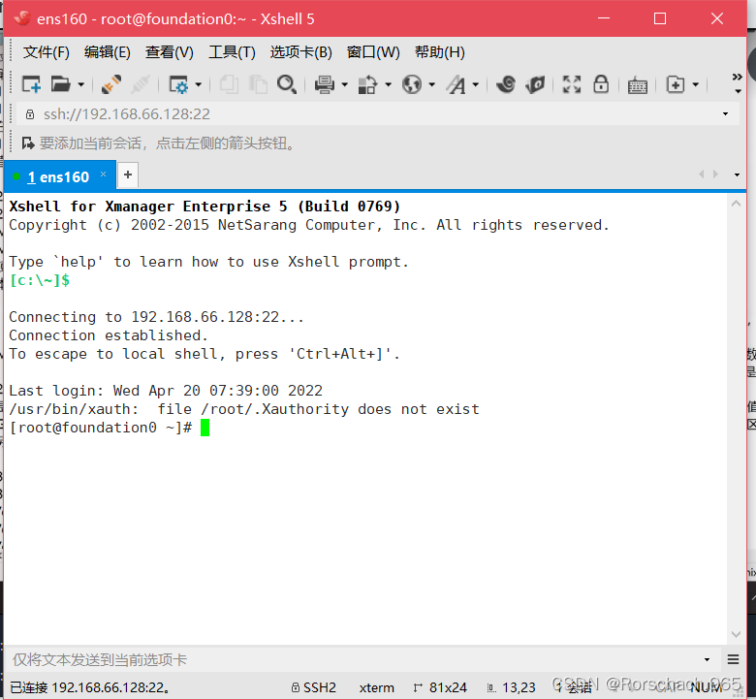Image resolution: width=756 pixels, height=700 pixels.
Task: Launch Xagent via leaf icon
Action: point(535,85)
